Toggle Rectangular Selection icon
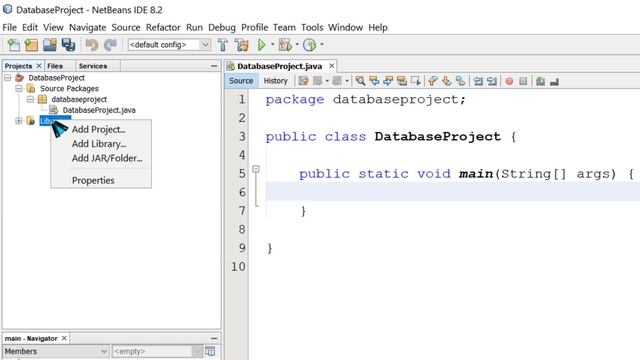Viewport: 640px width, 360px height. pos(416,81)
